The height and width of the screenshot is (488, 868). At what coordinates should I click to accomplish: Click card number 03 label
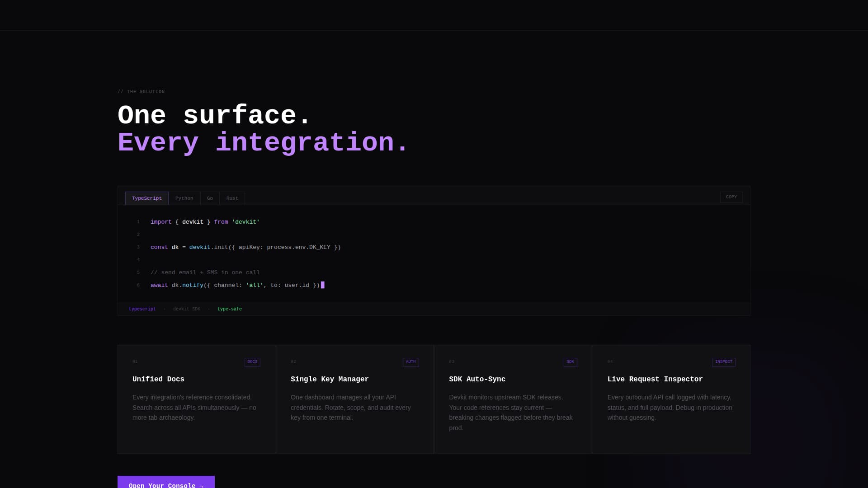(x=452, y=361)
